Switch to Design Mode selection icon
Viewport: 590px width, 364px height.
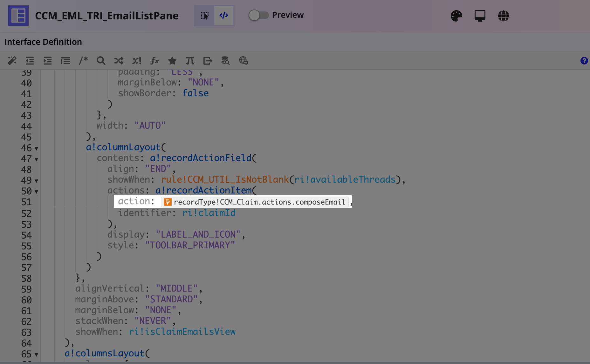[204, 16]
